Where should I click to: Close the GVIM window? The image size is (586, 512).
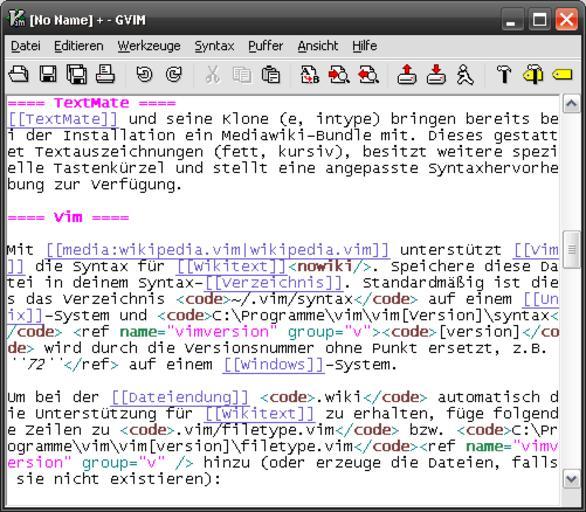tap(567, 19)
